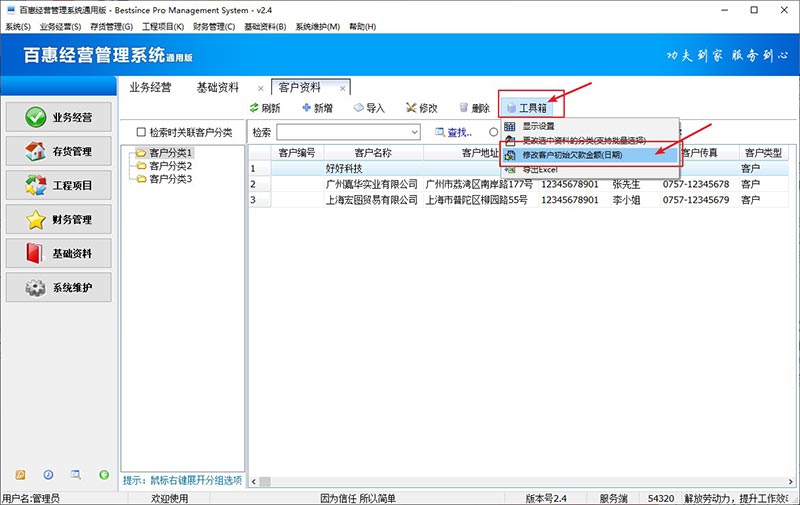Screen dimensions: 800x505
Task: Switch to the 基础资料 tab
Action: (218, 88)
